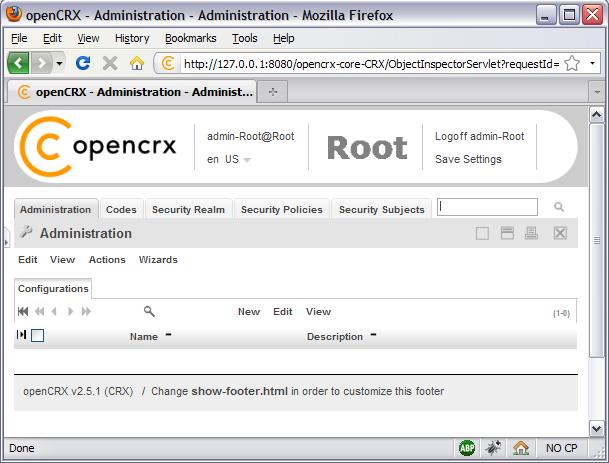Click the Firebug bug status bar icon
The image size is (609, 463).
point(493,448)
